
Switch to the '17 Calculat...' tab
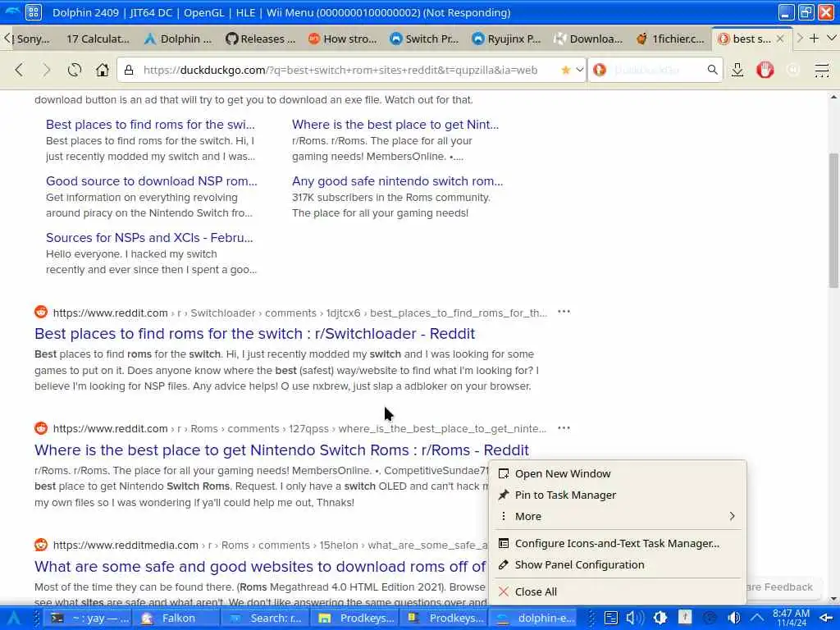coord(98,39)
